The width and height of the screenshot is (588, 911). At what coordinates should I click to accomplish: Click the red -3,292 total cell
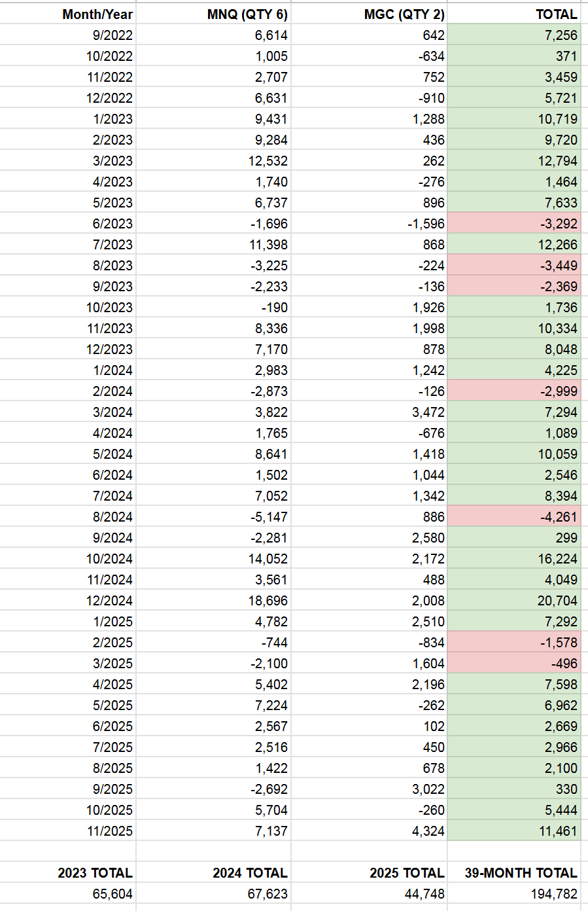(x=559, y=224)
